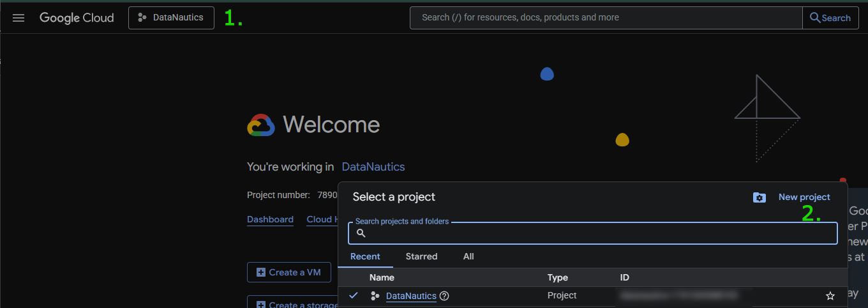Screen dimensions: 868x308
Task: Open the Dashboard link
Action: [270, 219]
